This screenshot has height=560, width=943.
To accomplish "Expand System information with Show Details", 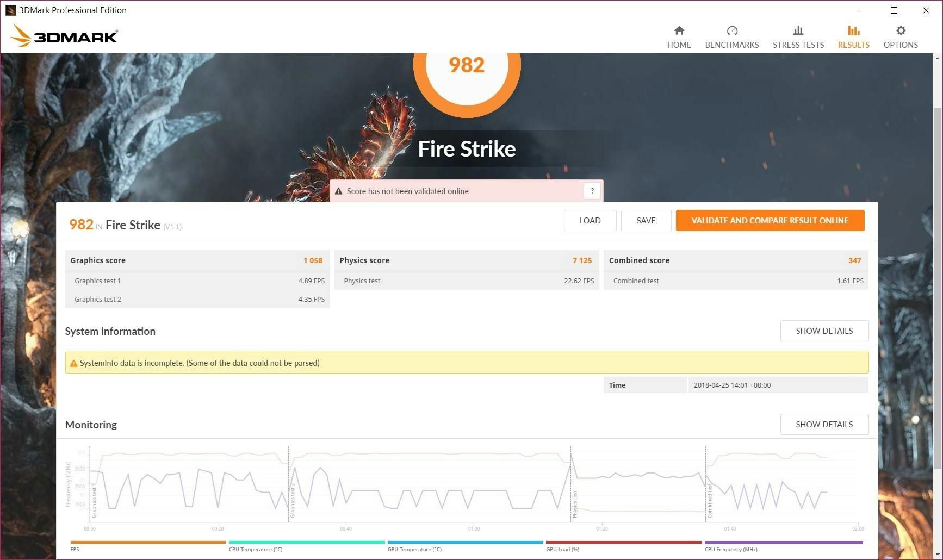I will (x=824, y=331).
